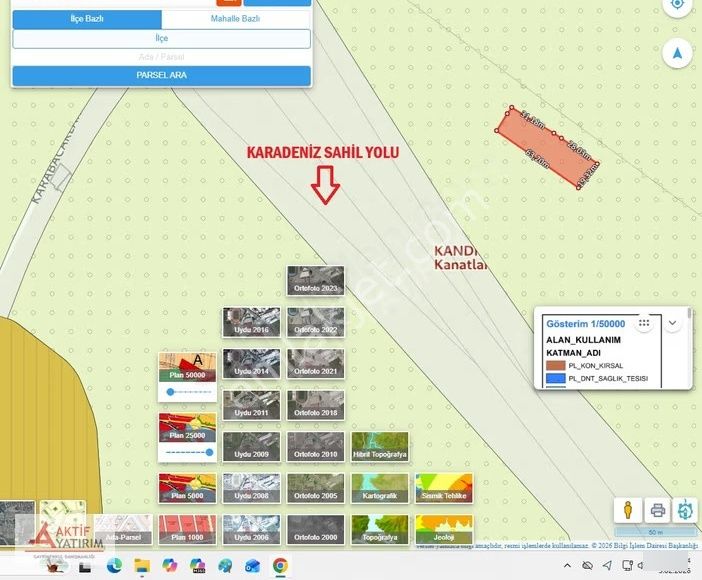Click the locate my position icon
This screenshot has height=580, width=702.
[x=677, y=4]
